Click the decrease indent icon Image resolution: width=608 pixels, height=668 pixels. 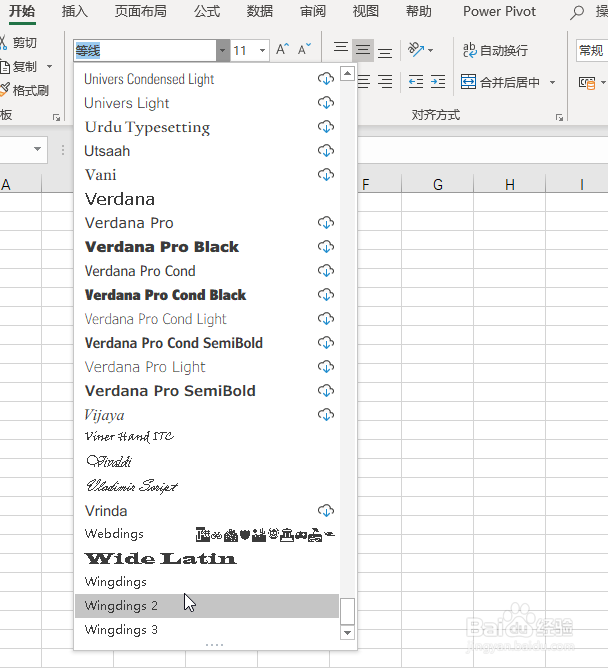pos(416,81)
